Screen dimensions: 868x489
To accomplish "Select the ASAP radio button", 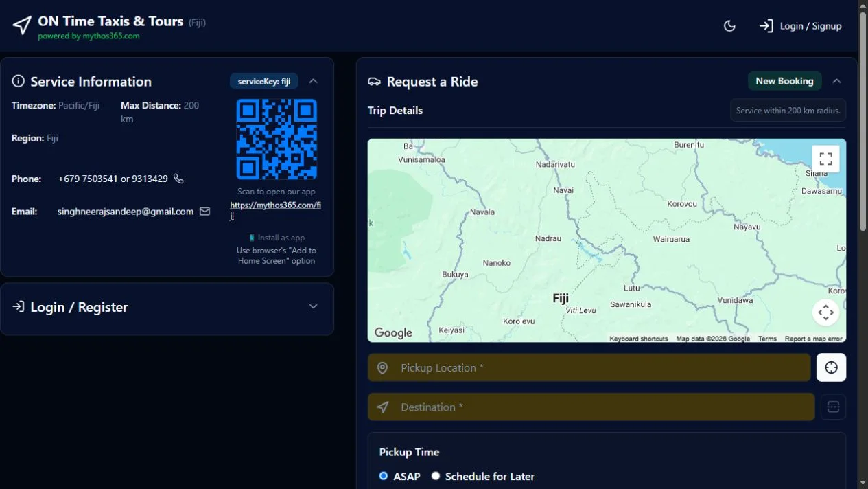I will 384,476.
